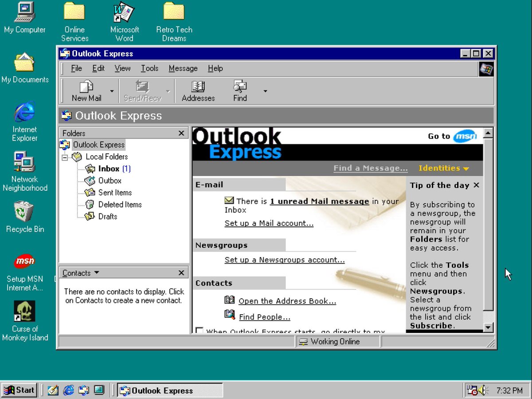Open the My Computer desktop icon

coord(25,18)
